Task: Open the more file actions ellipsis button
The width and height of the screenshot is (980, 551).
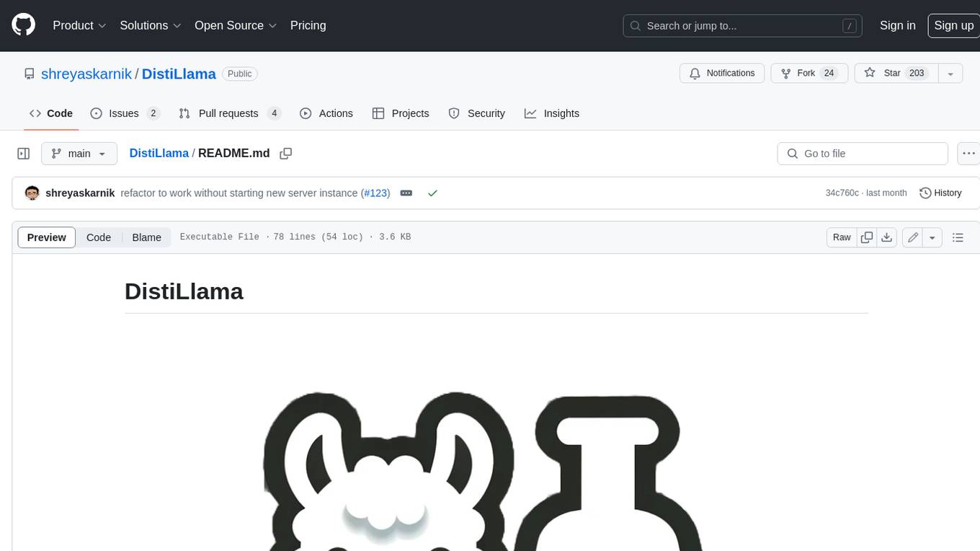Action: point(968,154)
